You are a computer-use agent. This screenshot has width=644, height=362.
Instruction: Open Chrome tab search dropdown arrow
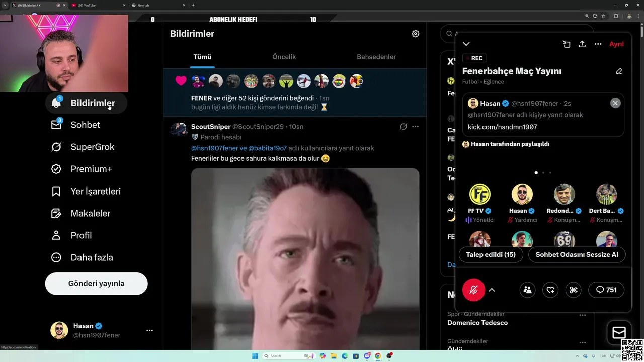pos(5,5)
